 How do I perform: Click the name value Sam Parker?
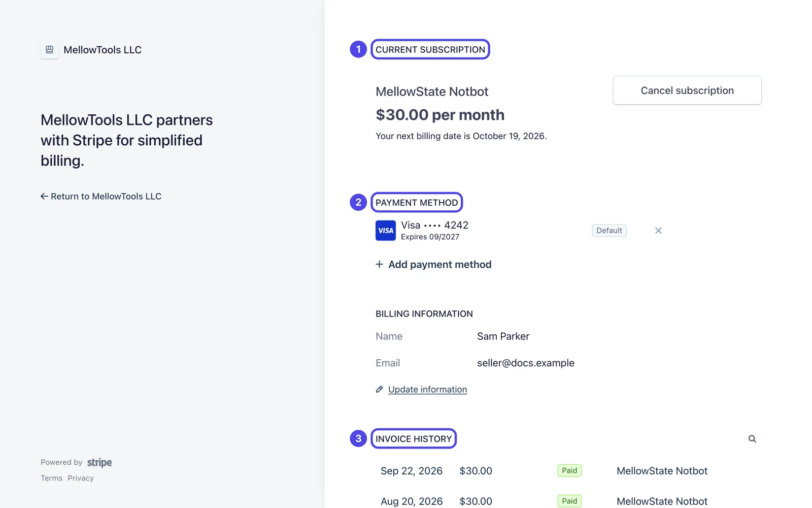[x=503, y=336]
